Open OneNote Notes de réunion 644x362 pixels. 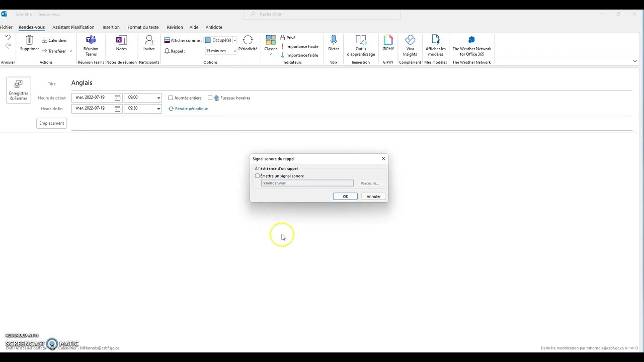pyautogui.click(x=121, y=43)
